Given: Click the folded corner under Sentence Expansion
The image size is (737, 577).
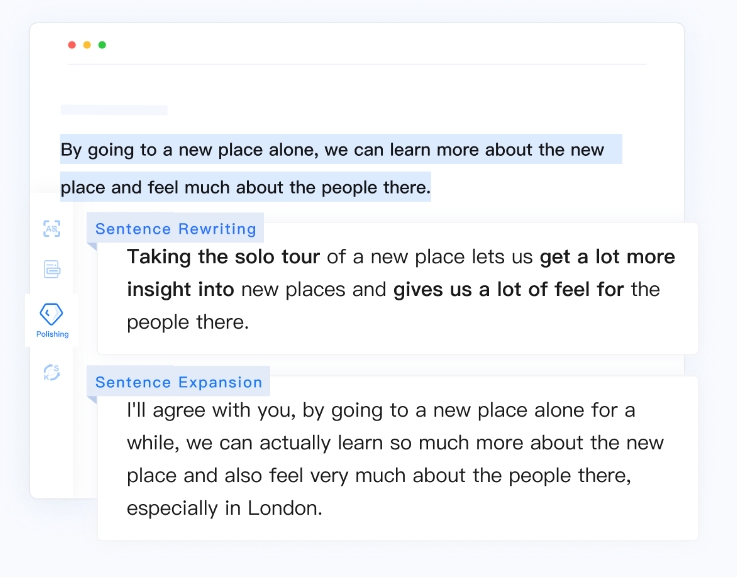Looking at the screenshot, I should 92,400.
